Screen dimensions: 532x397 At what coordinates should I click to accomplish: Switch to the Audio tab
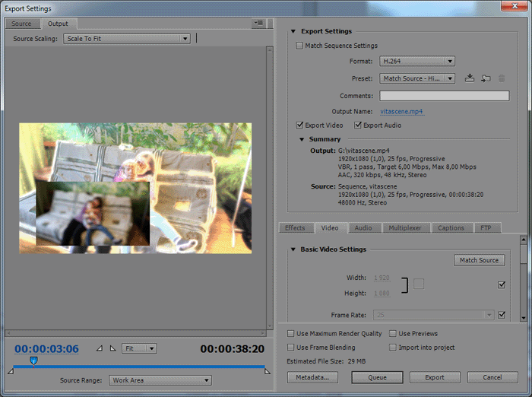pyautogui.click(x=363, y=228)
